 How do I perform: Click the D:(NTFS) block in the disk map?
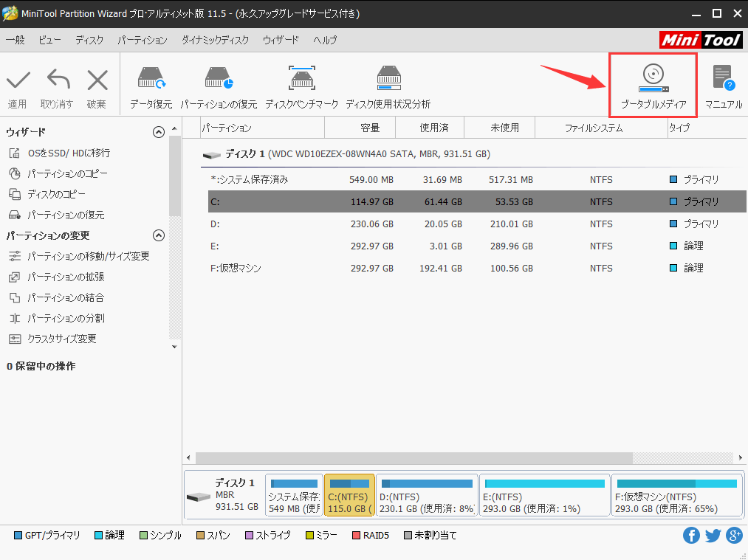click(x=427, y=494)
